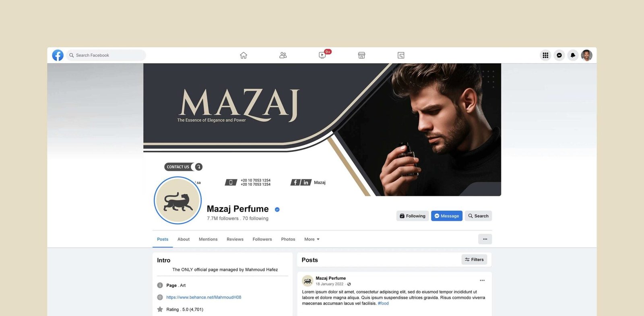Open the page options three-dot button

[485, 239]
